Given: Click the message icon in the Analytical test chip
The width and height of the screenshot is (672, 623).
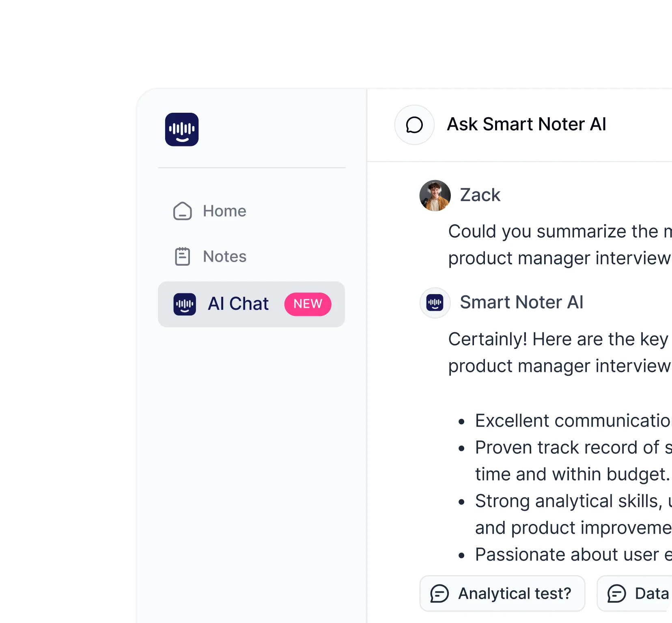Looking at the screenshot, I should coord(439,593).
